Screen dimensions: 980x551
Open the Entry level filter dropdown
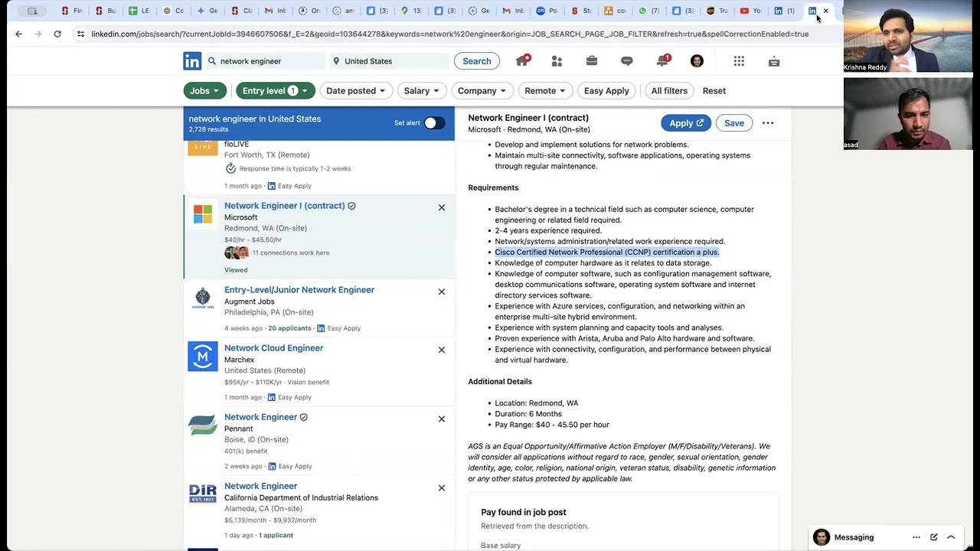pos(276,90)
